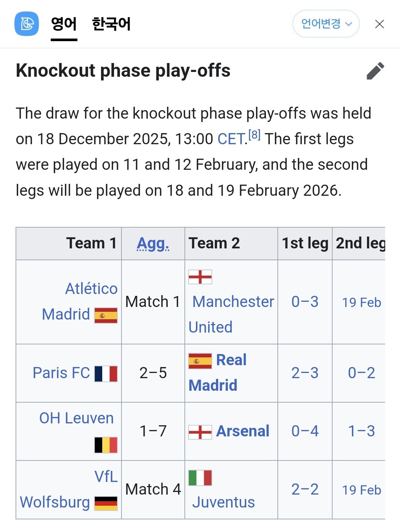Click the pencil edit icon
Viewport: 400px width, 532px height.
(375, 71)
